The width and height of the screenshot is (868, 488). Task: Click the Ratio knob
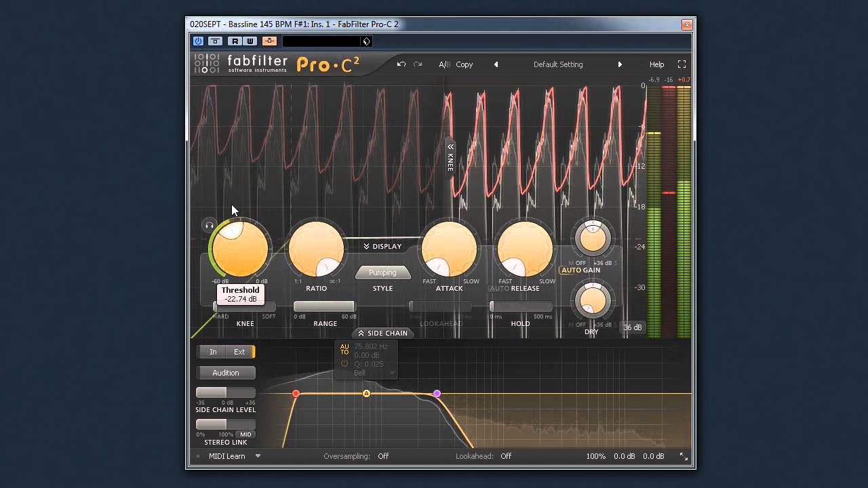(x=316, y=248)
